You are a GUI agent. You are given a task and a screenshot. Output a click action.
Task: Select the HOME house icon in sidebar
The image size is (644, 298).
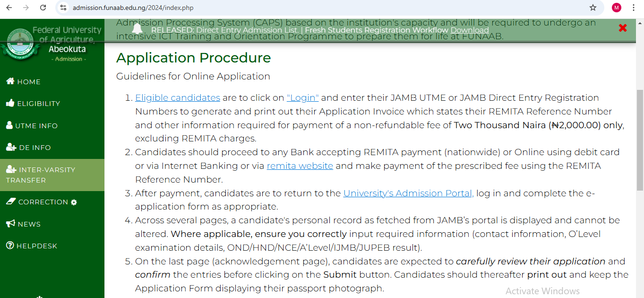[x=10, y=81]
